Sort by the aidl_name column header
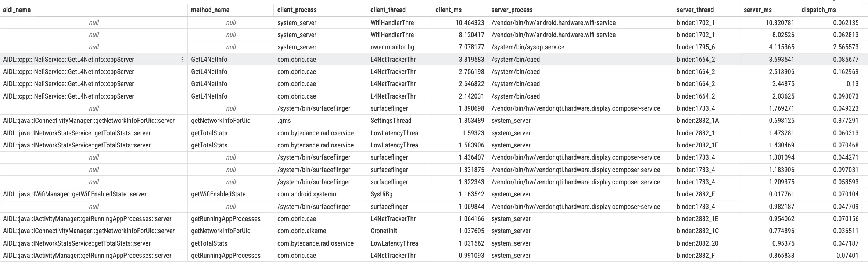 [17, 10]
